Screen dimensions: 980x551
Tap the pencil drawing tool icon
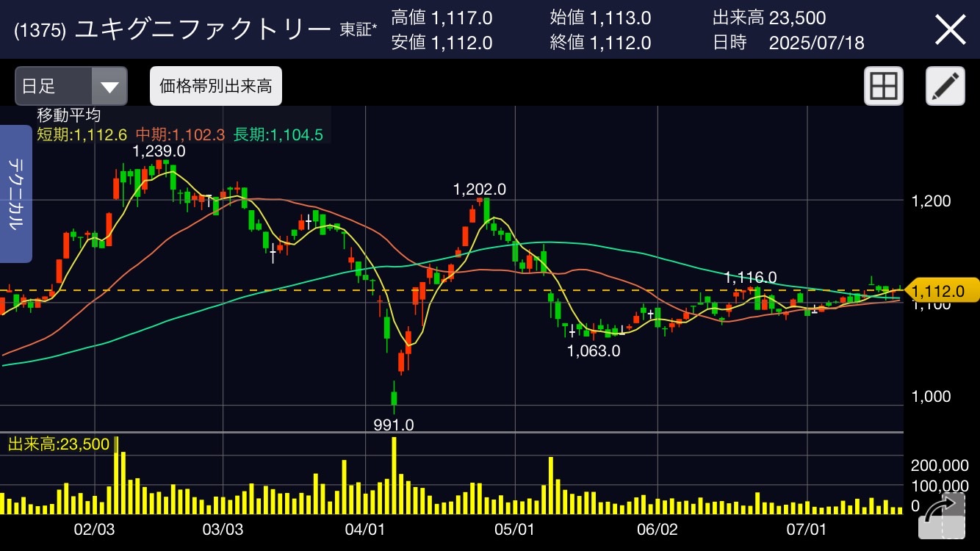click(945, 87)
